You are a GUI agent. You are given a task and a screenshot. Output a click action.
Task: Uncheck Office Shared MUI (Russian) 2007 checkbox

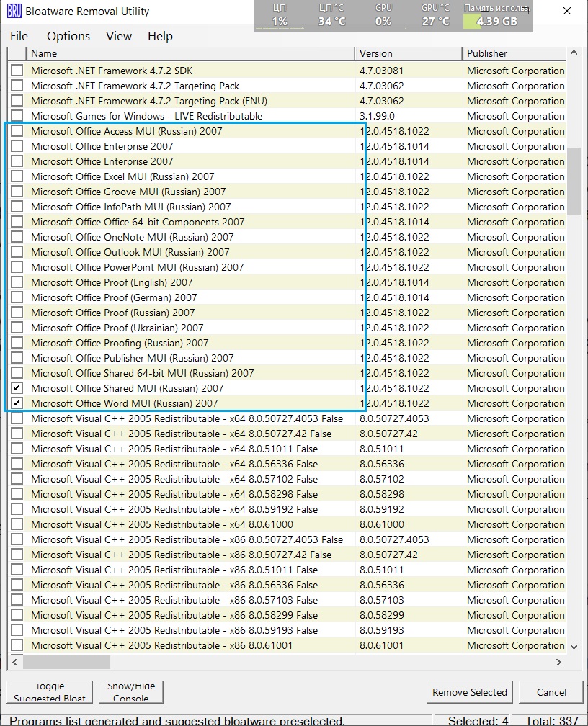coord(17,388)
